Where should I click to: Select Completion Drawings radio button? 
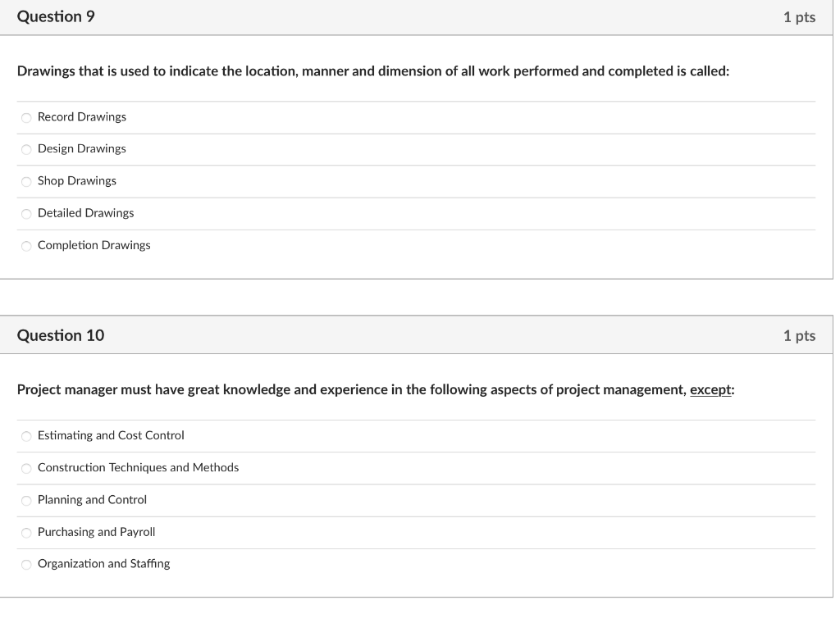click(x=26, y=246)
